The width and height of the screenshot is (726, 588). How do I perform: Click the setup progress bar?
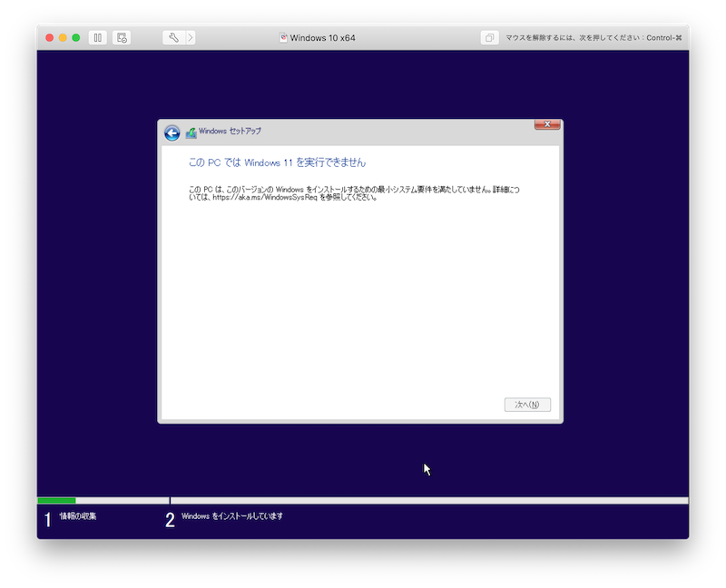(x=363, y=501)
